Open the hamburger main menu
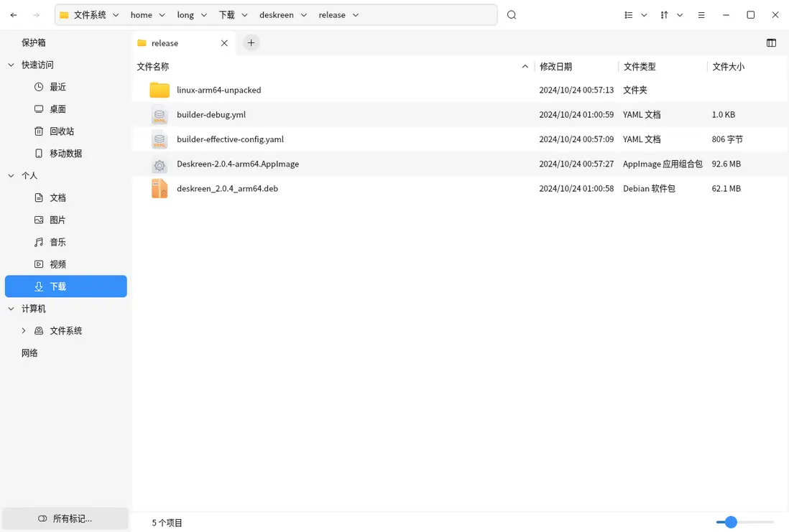This screenshot has height=532, width=789. pos(701,15)
